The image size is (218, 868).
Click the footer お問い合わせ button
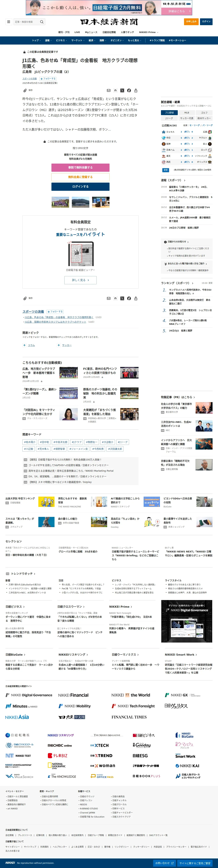point(164,863)
